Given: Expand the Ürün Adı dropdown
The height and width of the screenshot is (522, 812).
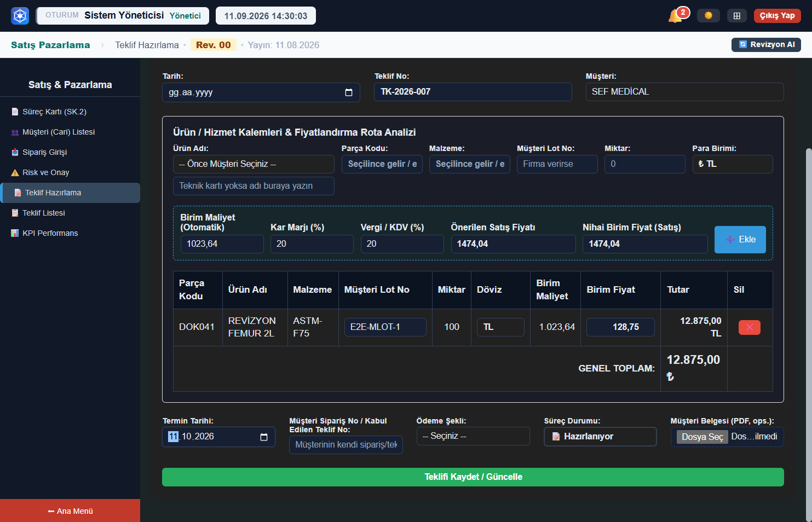Looking at the screenshot, I should (x=254, y=164).
